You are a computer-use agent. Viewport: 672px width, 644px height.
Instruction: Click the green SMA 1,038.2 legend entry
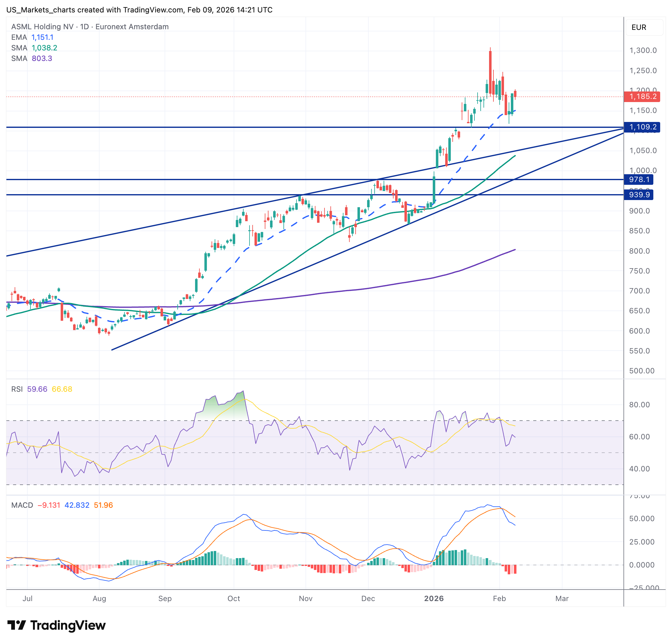click(x=34, y=48)
